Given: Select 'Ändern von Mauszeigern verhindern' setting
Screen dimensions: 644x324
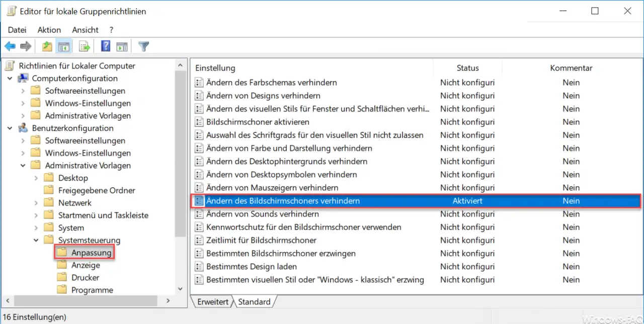Looking at the screenshot, I should tap(272, 188).
